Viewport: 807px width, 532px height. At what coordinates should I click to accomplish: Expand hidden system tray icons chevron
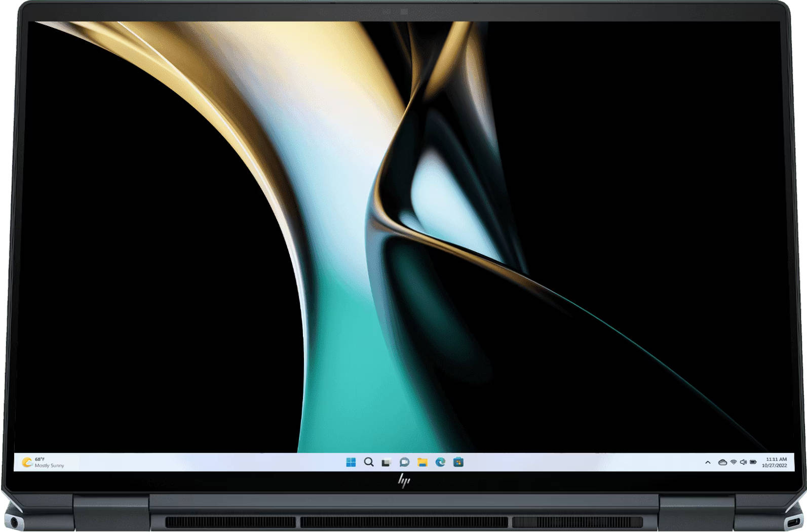(x=708, y=462)
